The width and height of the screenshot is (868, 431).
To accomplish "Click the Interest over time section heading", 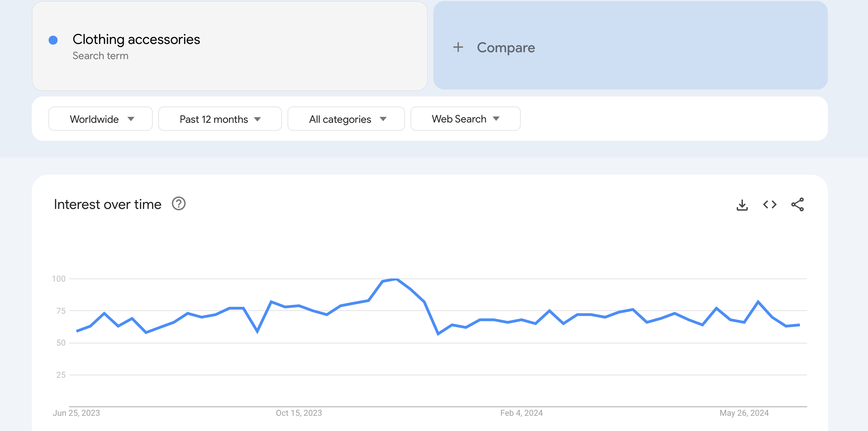I will click(107, 204).
